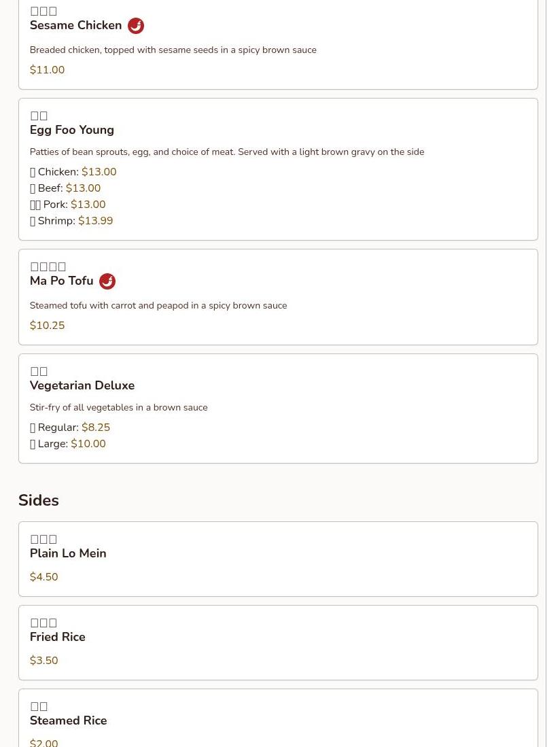Click the $4.50 Plain Lo Mein price
This screenshot has width=560, height=747.
pyautogui.click(x=43, y=577)
